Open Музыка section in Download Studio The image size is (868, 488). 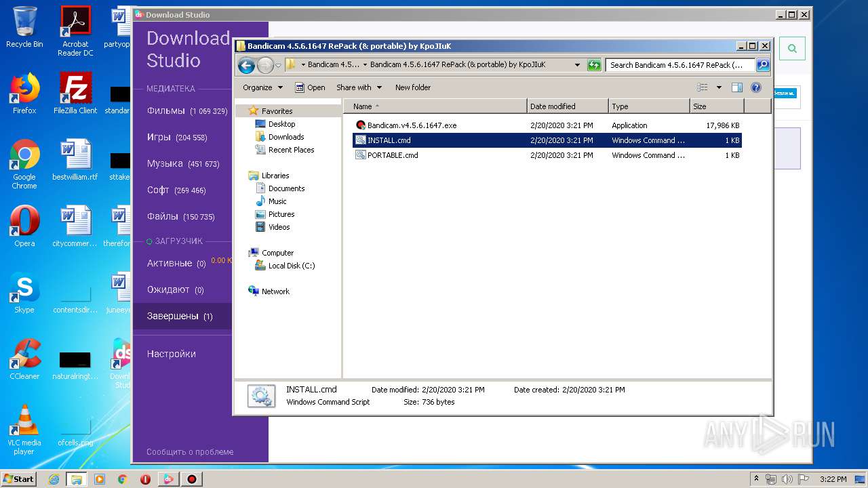[182, 163]
